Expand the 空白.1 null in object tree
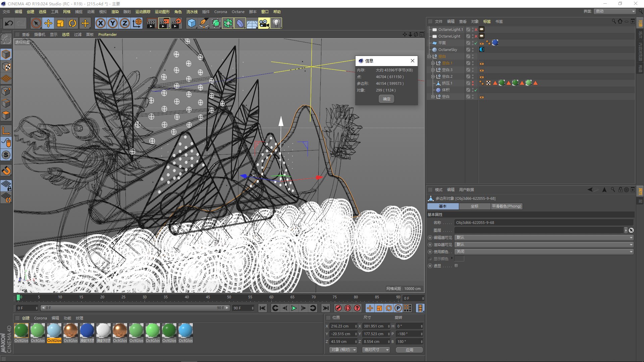This screenshot has height=362, width=644. click(x=433, y=63)
